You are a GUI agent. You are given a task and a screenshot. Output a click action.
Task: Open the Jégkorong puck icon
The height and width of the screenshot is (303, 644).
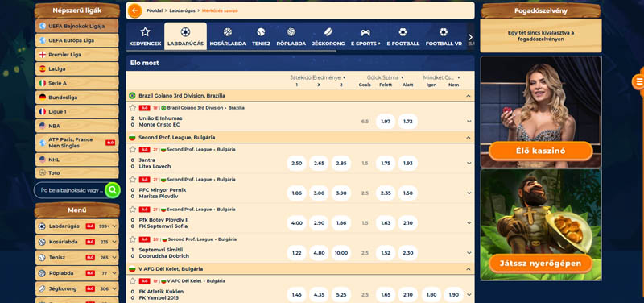328,32
